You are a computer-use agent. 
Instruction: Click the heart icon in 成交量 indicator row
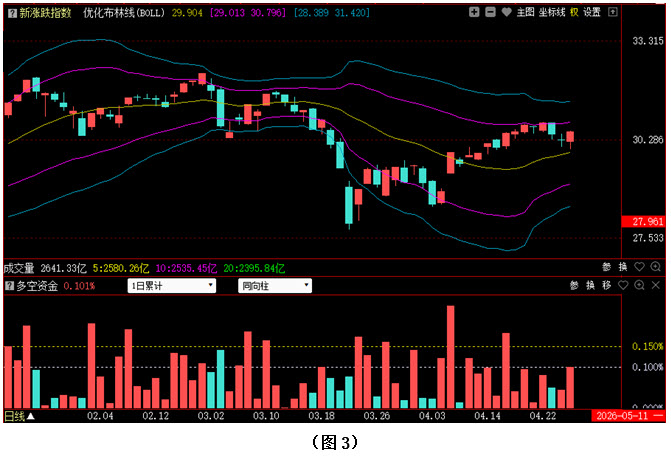(638, 267)
